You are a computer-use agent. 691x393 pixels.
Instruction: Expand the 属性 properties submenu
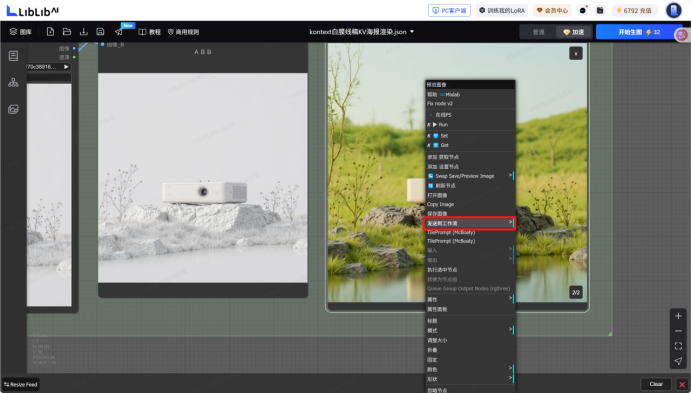tap(470, 299)
